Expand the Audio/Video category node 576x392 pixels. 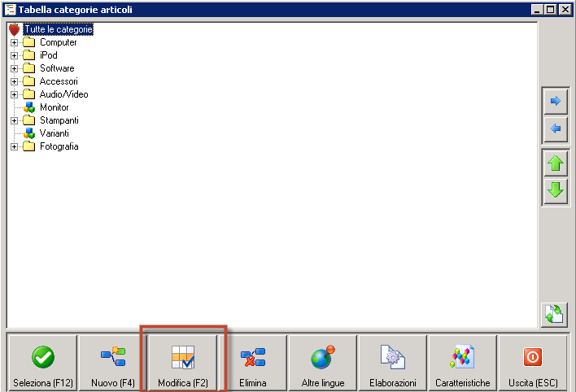pos(14,95)
